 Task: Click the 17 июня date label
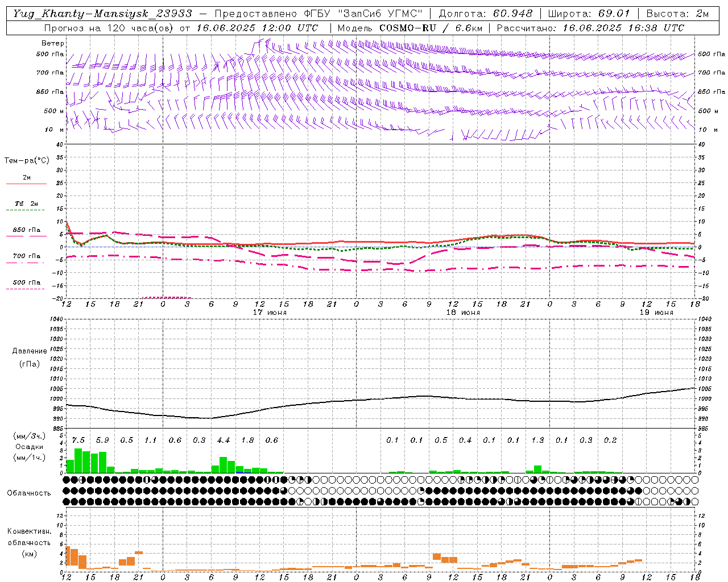[x=270, y=313]
